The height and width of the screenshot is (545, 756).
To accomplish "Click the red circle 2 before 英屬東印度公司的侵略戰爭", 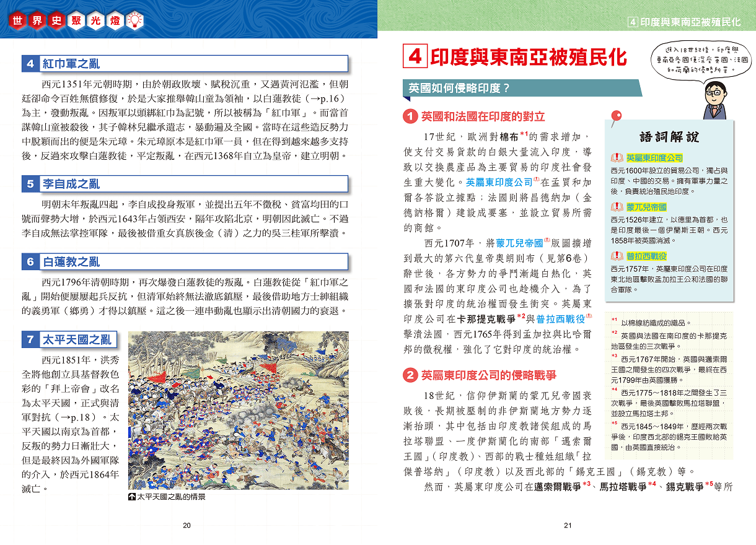I will pos(410,375).
